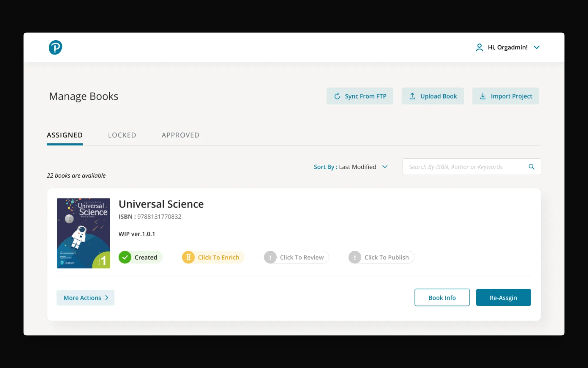Focus the Search By ISBN input field
This screenshot has width=588, height=368.
[472, 167]
